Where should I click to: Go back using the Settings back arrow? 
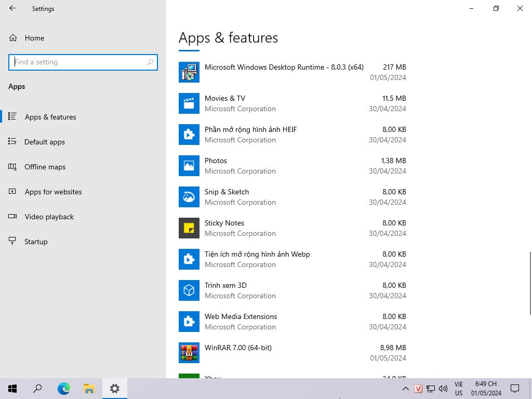[12, 8]
